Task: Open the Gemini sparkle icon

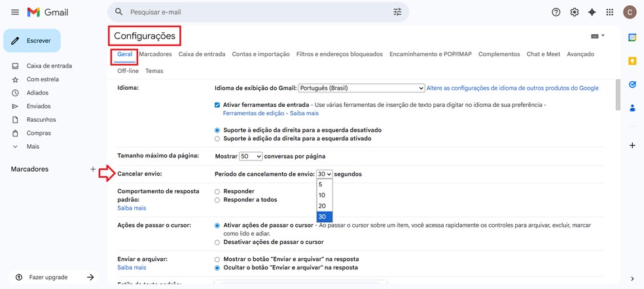Action: (592, 12)
